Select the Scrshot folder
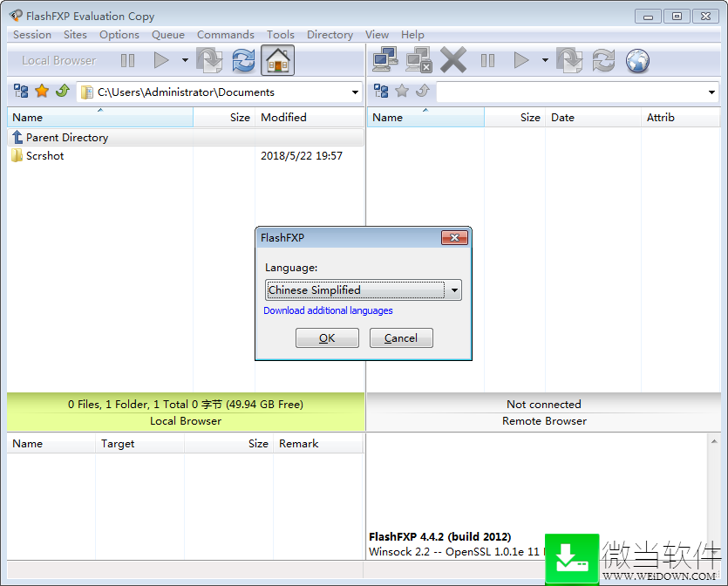Screen dimensions: 728x586 44,155
